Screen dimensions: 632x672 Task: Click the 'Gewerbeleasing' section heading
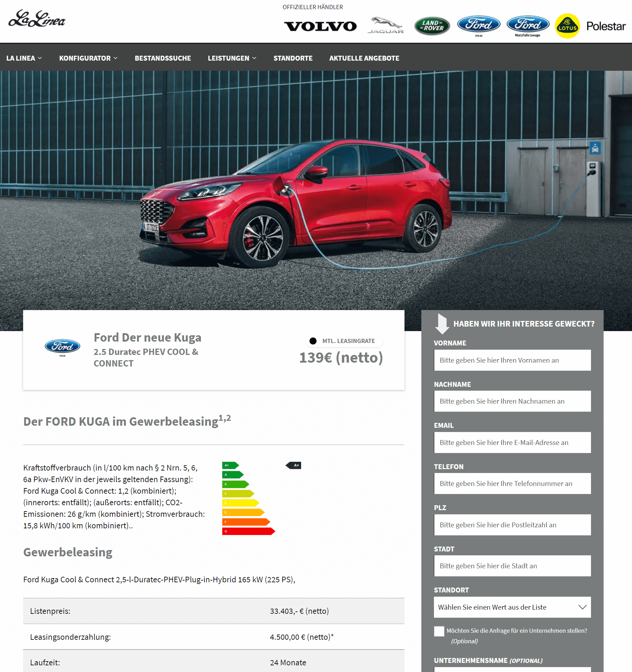[68, 552]
